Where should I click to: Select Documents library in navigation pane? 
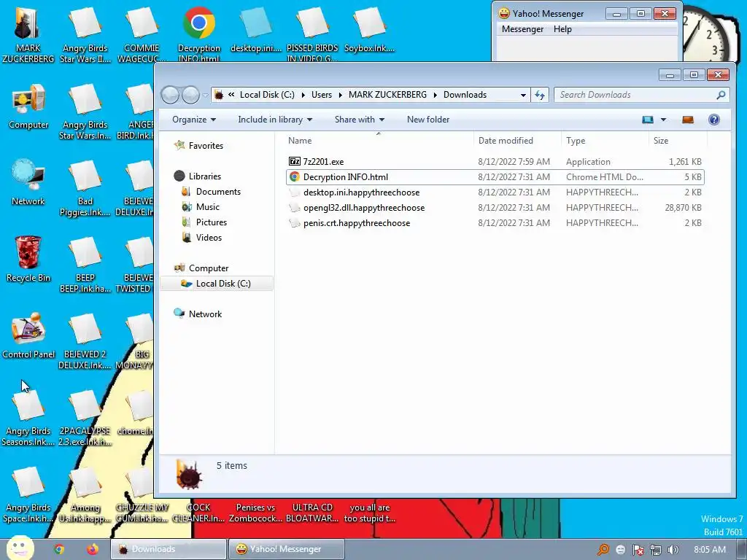(x=217, y=192)
